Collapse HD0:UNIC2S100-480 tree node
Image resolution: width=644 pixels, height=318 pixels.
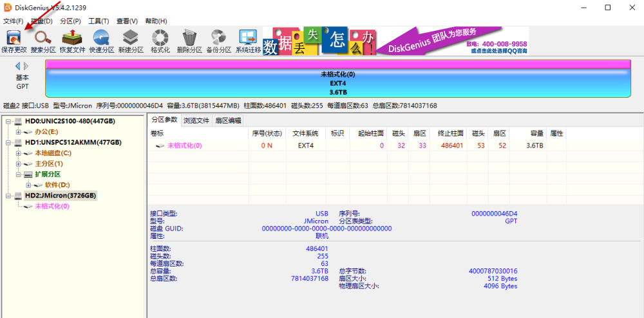8,121
